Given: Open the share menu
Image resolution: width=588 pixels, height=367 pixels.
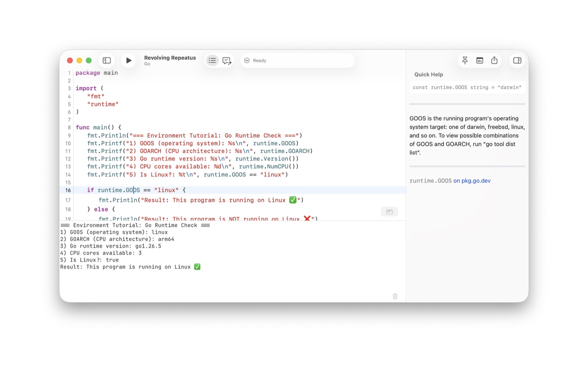Looking at the screenshot, I should click(494, 61).
